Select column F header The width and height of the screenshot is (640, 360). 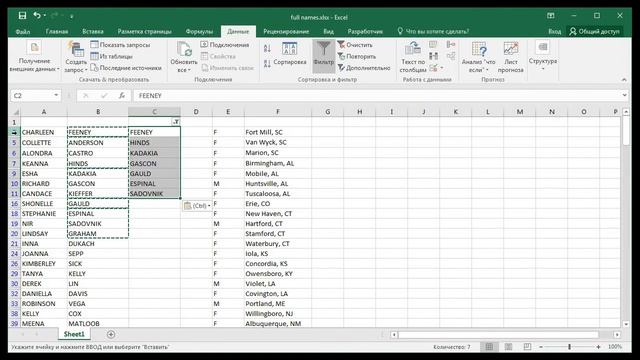pos(278,111)
